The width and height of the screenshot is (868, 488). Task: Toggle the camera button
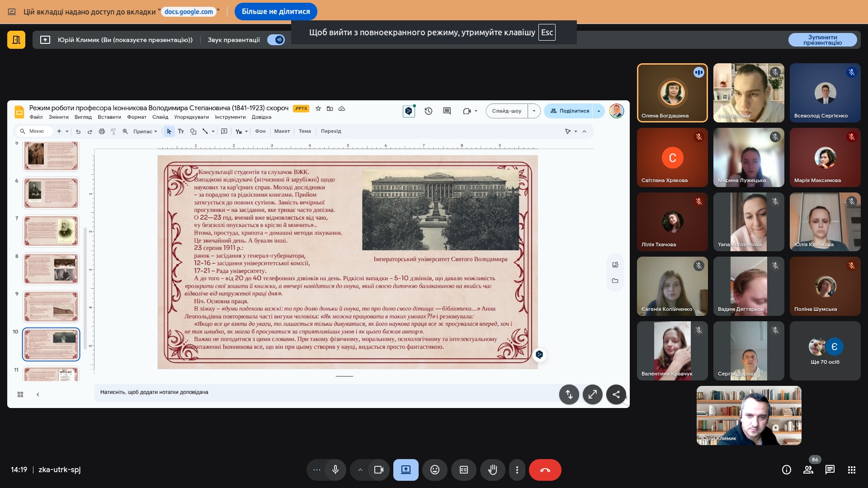pos(378,470)
